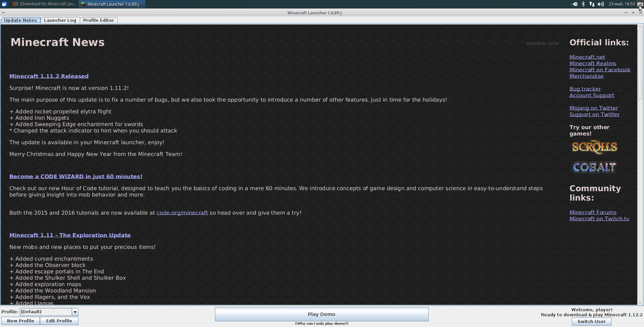Image resolution: width=644 pixels, height=327 pixels.
Task: Click the Cobalt game logo
Action: (x=594, y=167)
